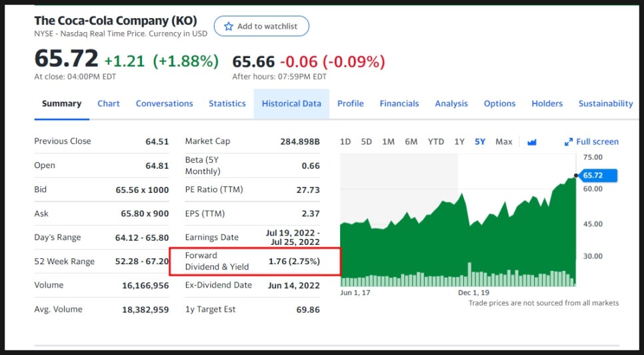Click the after hours price 65.66
Screen dimensions: 644x355
click(253, 62)
